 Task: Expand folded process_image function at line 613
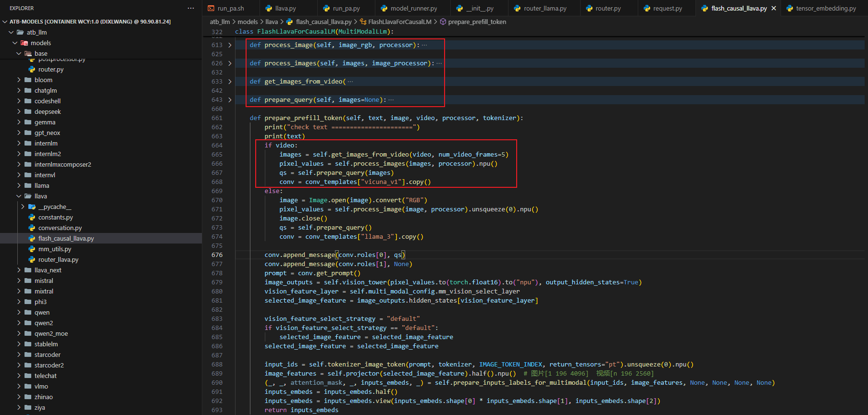230,45
